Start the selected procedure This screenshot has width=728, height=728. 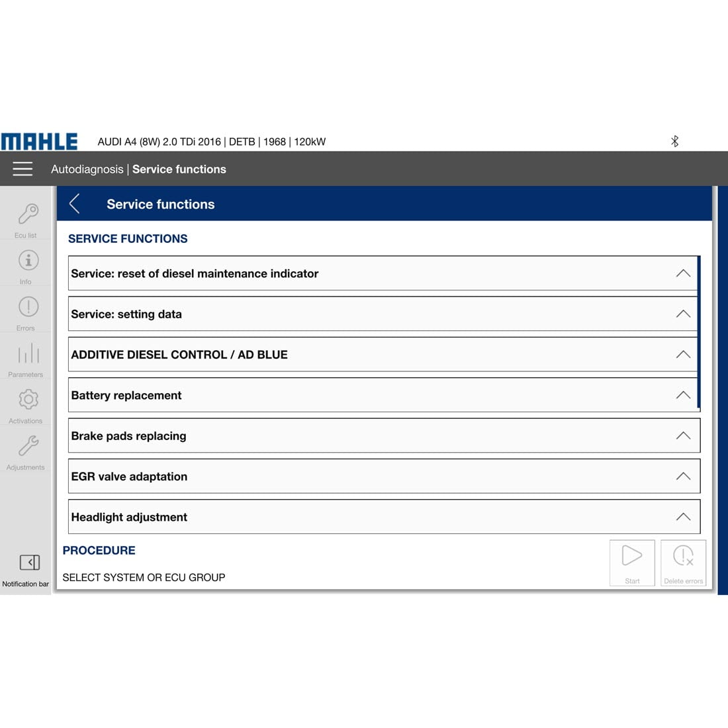632,563
